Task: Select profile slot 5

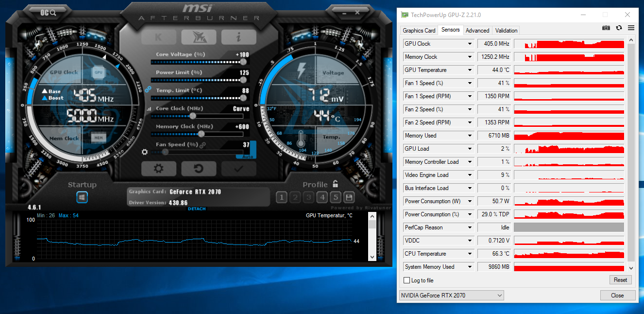Action: [x=336, y=197]
